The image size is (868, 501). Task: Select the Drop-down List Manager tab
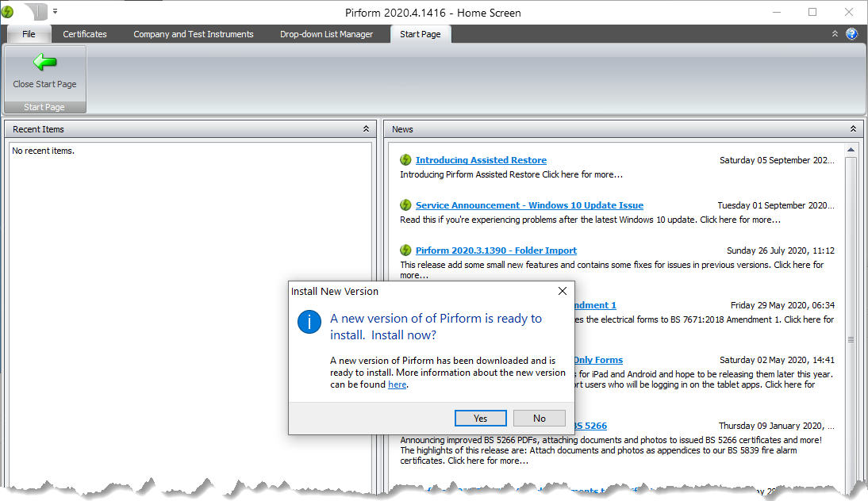click(326, 34)
